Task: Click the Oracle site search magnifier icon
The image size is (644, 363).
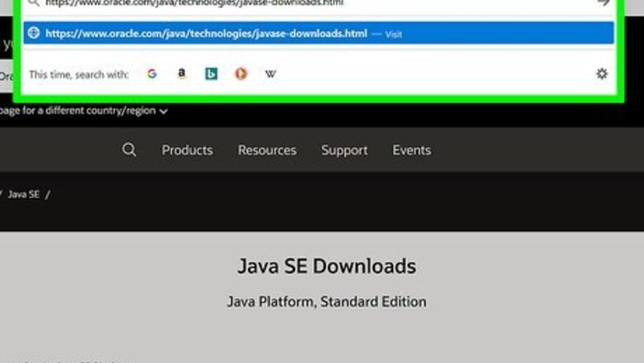Action: (129, 149)
